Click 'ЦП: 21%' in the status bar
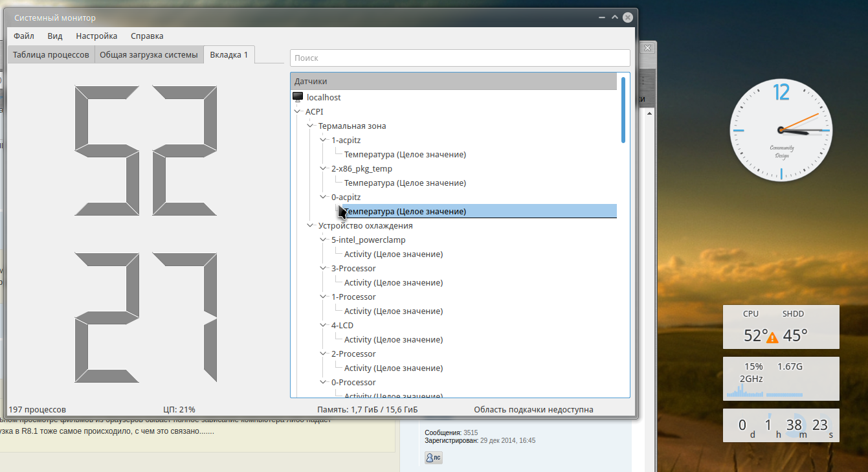Image resolution: width=868 pixels, height=472 pixels. click(179, 409)
